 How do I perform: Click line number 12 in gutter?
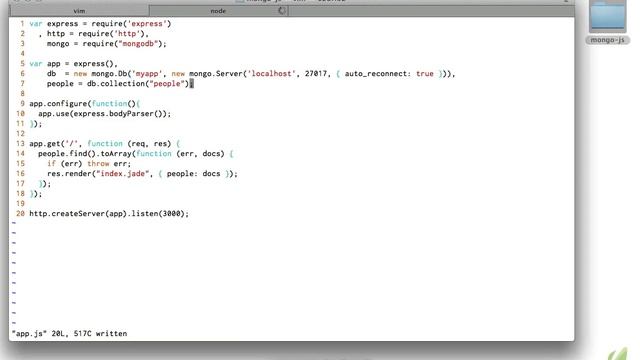point(20,133)
